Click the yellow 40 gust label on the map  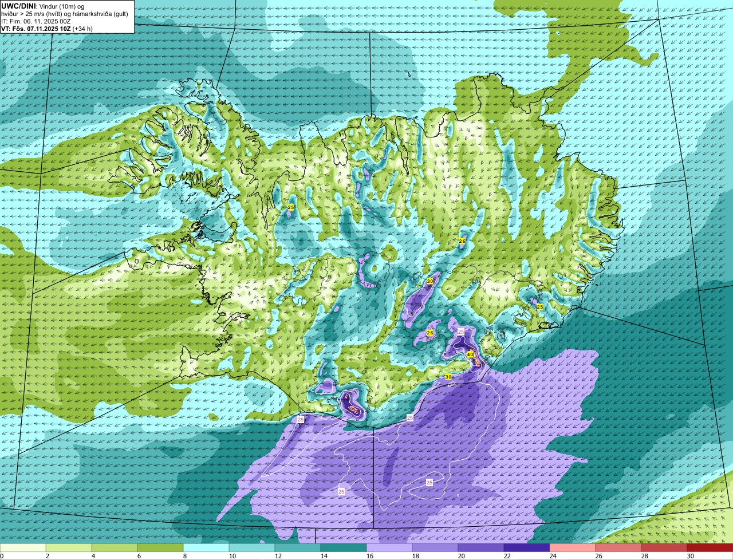tap(470, 354)
